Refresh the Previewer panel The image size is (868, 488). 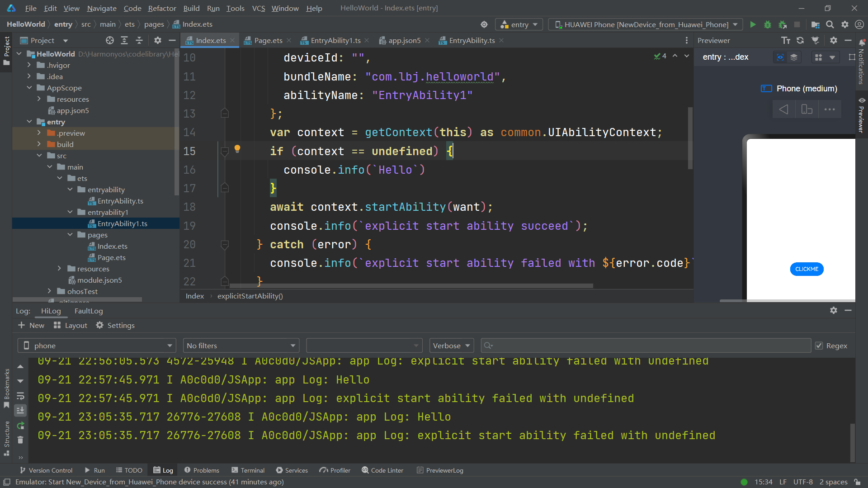point(800,41)
